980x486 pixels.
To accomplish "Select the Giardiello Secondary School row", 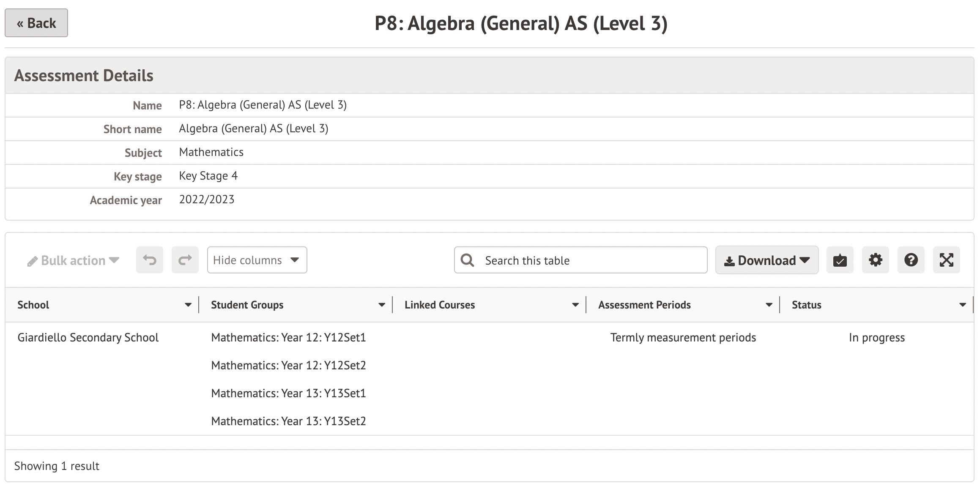I will click(x=88, y=338).
